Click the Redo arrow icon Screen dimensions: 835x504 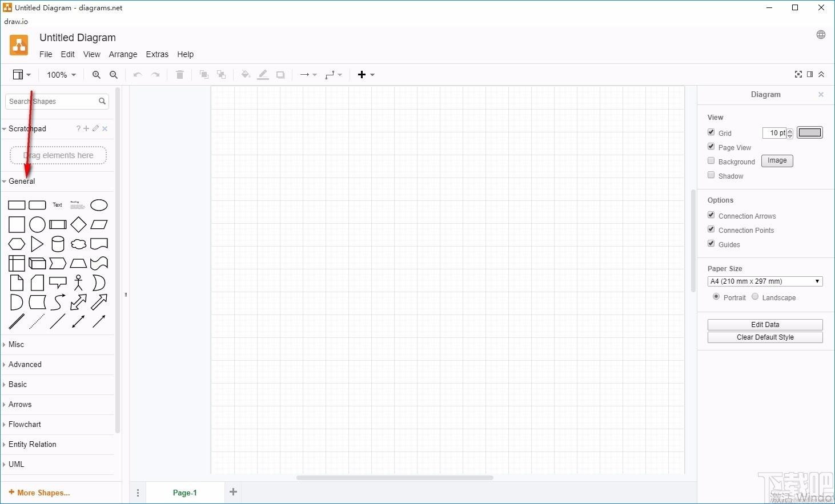click(x=155, y=75)
